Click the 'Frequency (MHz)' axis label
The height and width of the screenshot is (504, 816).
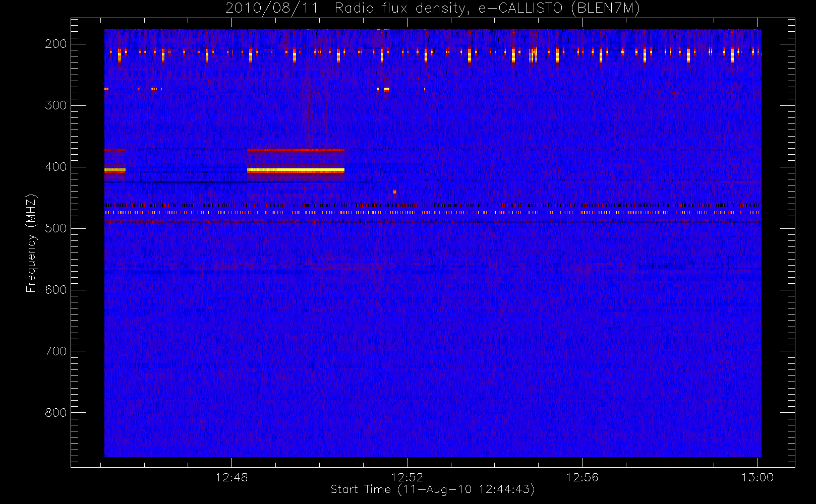coord(31,243)
